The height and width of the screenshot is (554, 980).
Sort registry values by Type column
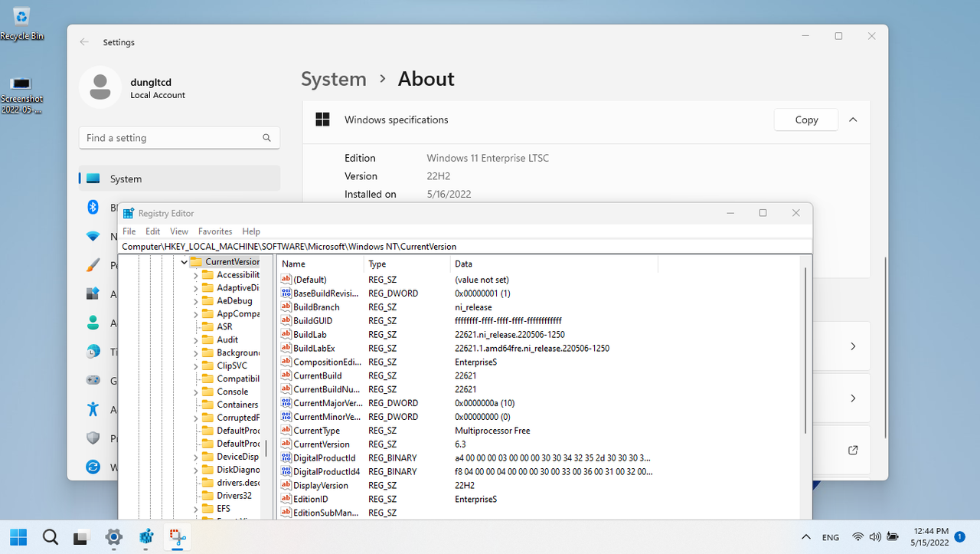407,264
